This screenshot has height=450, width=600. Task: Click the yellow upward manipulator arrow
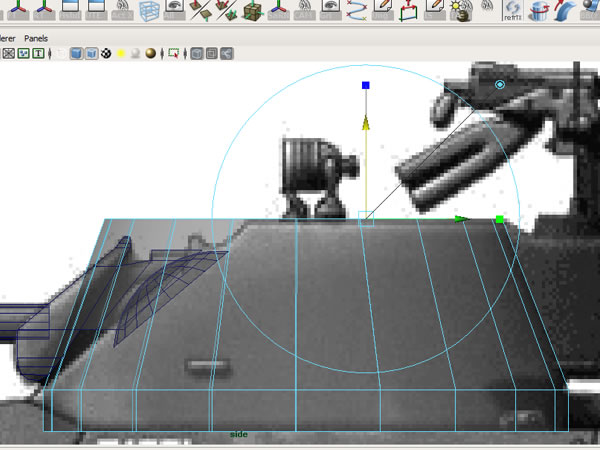coord(366,123)
